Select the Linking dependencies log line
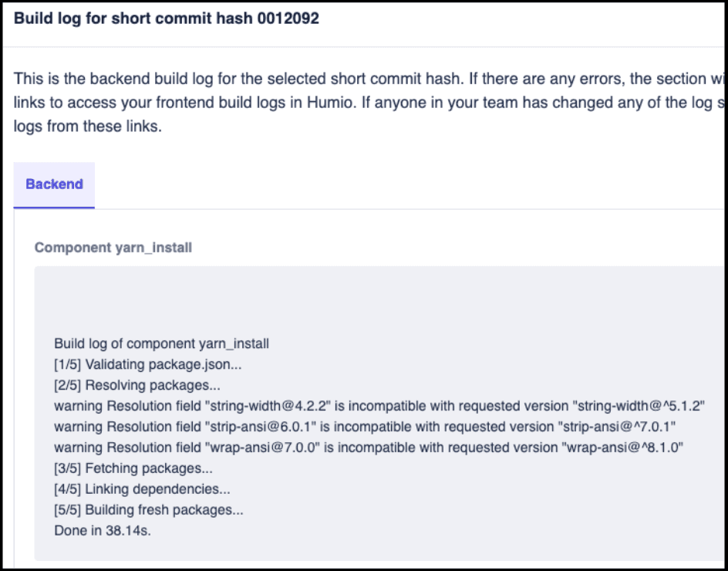728x571 pixels. [142, 489]
